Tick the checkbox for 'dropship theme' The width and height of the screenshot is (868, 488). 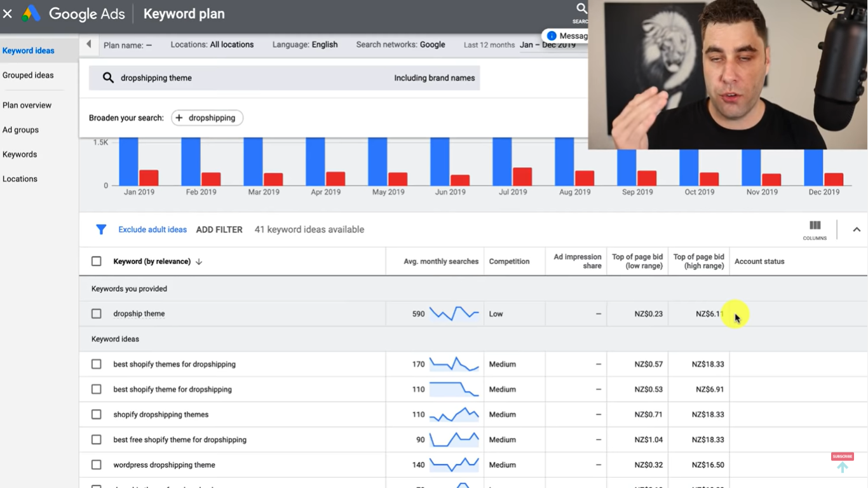97,313
